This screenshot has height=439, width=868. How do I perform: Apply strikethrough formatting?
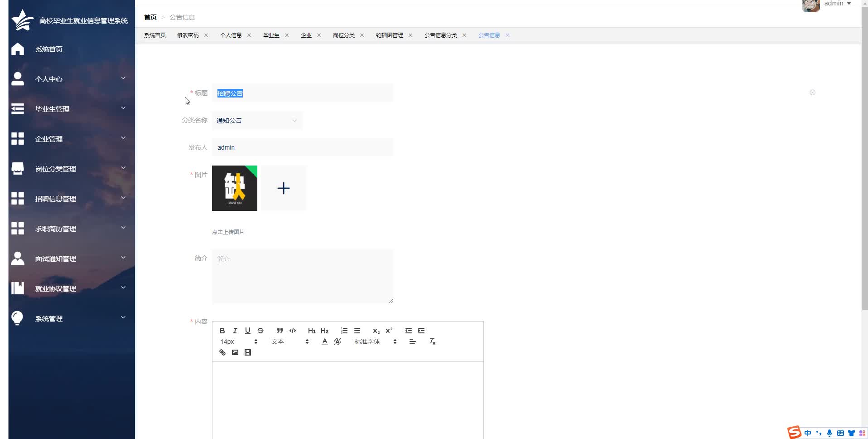pos(260,331)
